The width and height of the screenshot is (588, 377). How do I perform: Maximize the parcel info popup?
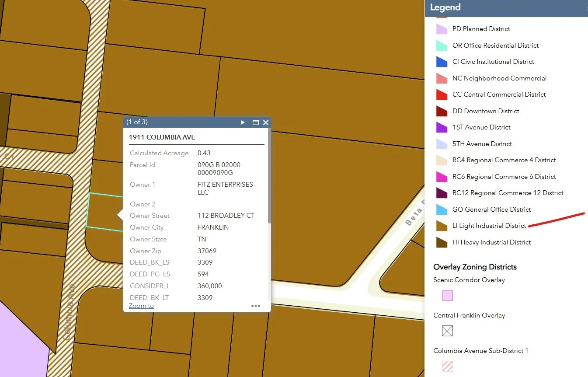256,122
